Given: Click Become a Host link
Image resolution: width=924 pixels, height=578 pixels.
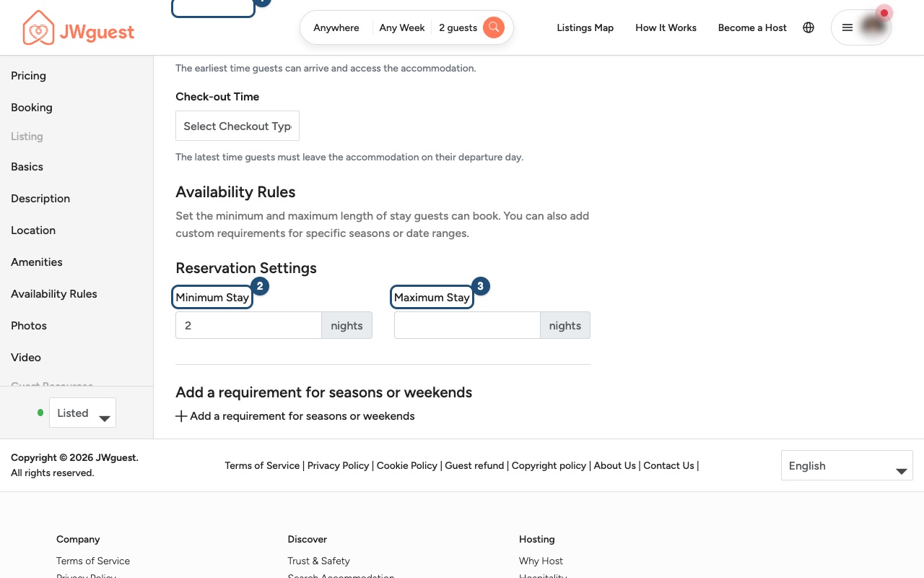Looking at the screenshot, I should [752, 27].
